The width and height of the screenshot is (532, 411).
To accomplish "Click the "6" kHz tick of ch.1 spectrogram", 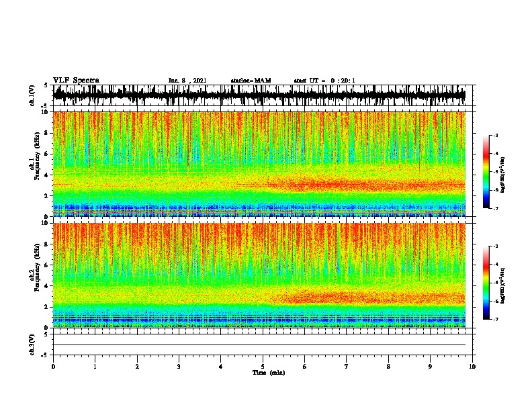I will point(47,154).
